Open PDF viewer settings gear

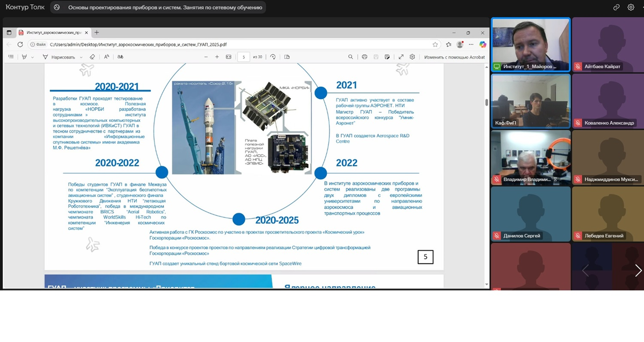click(412, 57)
